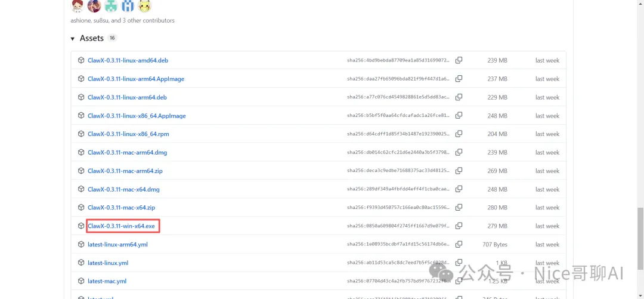The width and height of the screenshot is (644, 299).
Task: Download ClawX-0.3.11-linux-arm64.AppImage
Action: point(136,79)
